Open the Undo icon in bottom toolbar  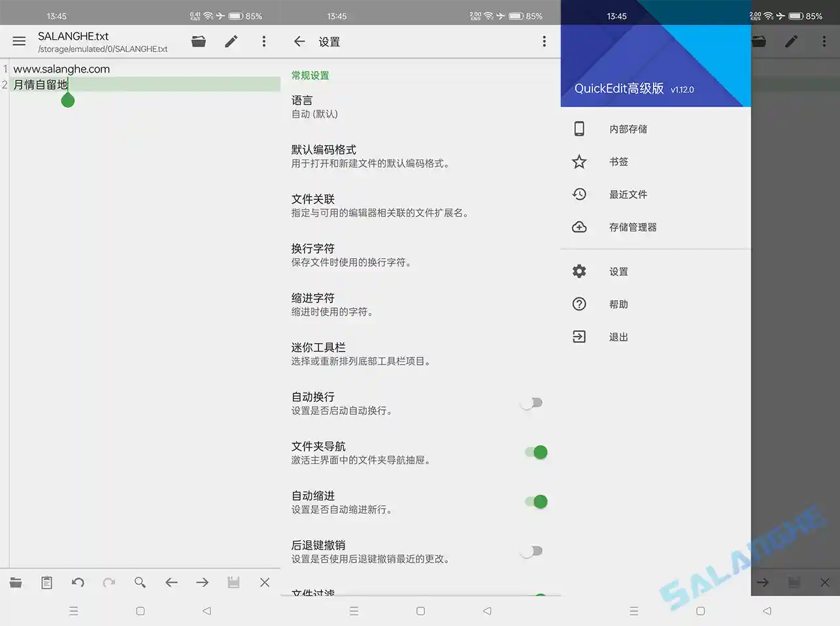pos(78,582)
